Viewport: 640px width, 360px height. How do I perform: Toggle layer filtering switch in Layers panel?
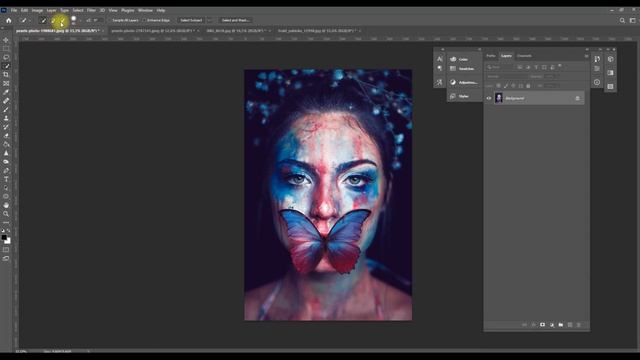coord(560,66)
